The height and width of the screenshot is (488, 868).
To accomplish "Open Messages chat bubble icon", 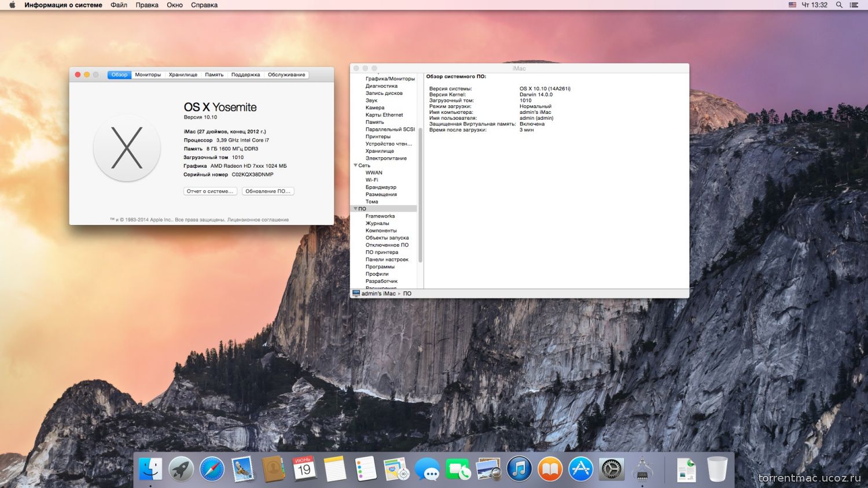I will (427, 469).
